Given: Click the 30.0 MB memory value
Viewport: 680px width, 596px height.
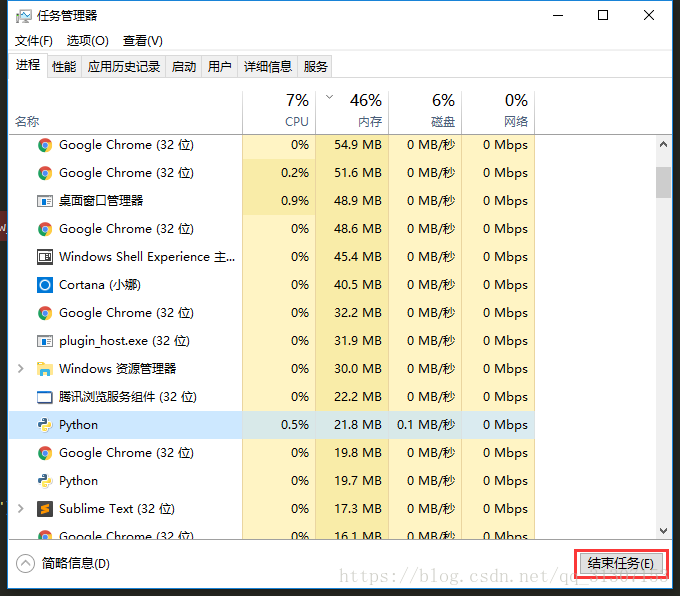Looking at the screenshot, I should 357,369.
